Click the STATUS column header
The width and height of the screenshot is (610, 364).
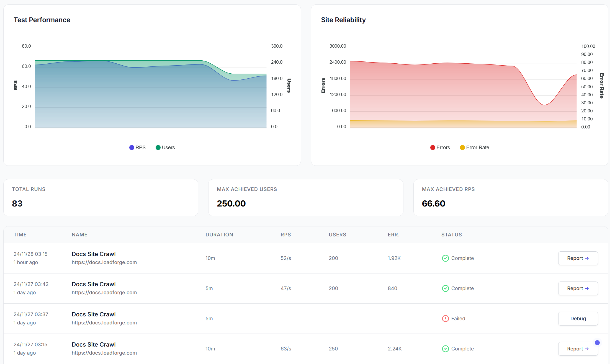[452, 235]
